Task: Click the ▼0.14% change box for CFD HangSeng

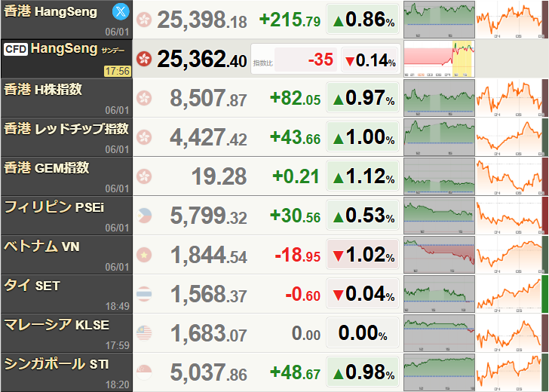Action: click(x=370, y=61)
